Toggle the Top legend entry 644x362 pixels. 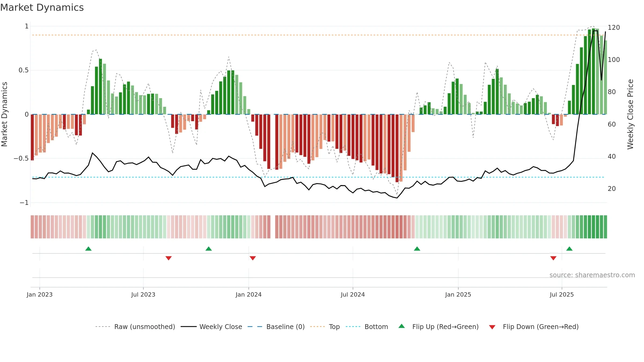point(325,327)
